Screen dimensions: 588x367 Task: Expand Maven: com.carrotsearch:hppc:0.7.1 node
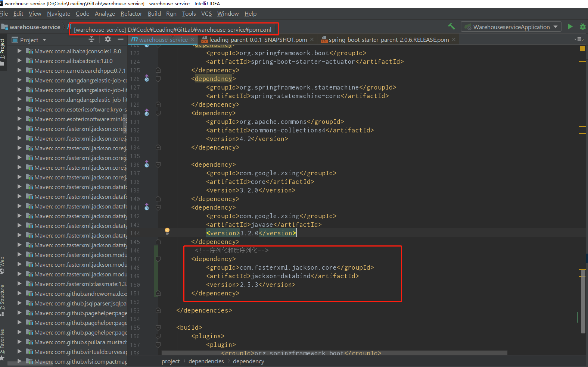[19, 70]
